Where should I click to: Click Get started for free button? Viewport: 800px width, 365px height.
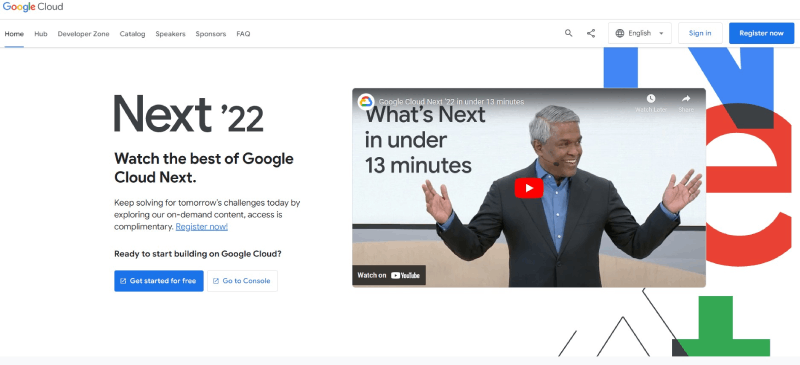point(159,281)
